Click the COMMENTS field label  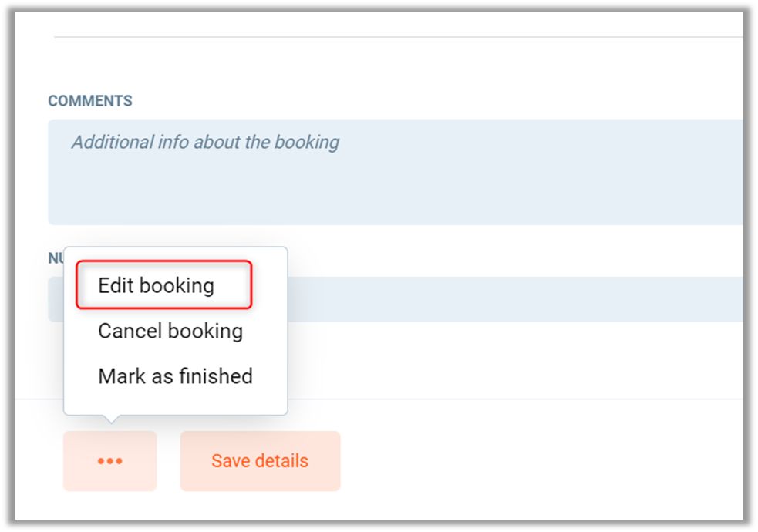90,101
